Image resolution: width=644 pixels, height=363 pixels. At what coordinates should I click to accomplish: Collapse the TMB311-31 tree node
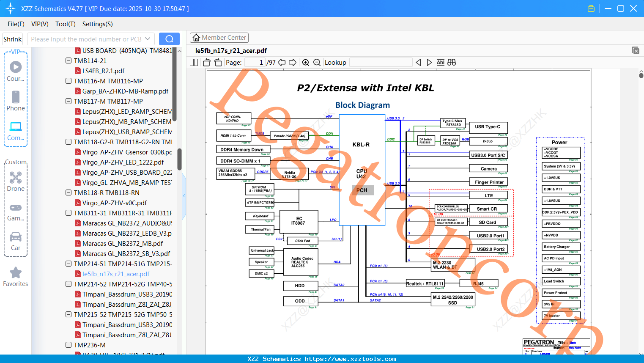(69, 213)
